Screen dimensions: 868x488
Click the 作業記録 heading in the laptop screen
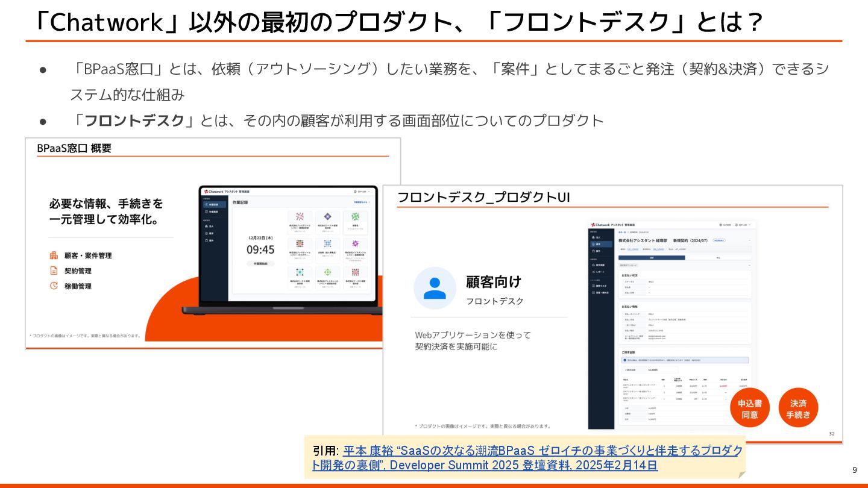[x=241, y=203]
